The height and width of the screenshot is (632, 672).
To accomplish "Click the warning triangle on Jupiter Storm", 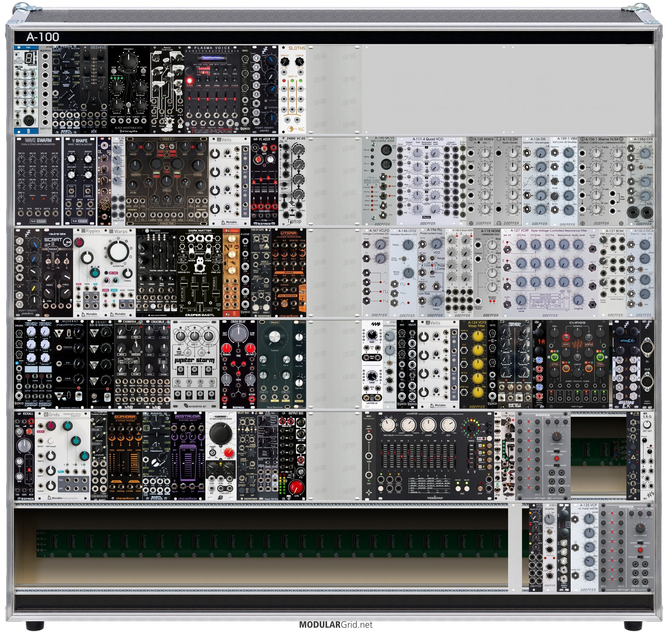I will [x=179, y=348].
